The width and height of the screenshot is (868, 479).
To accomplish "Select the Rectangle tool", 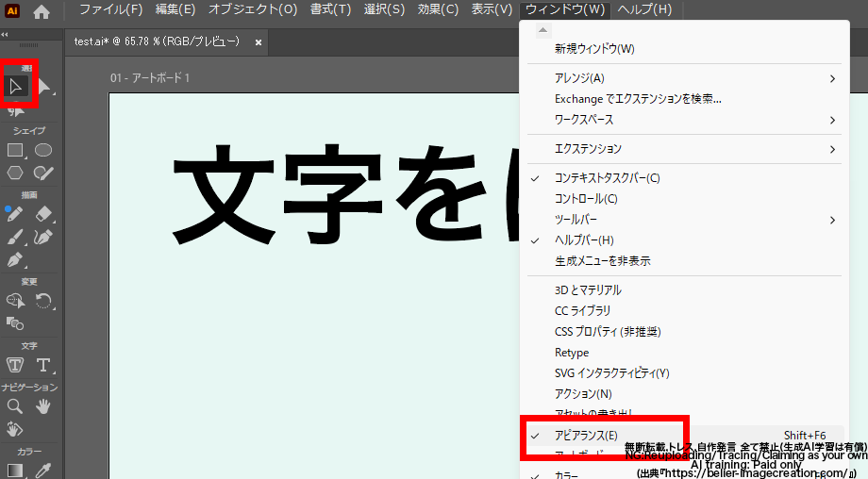I will coord(15,150).
